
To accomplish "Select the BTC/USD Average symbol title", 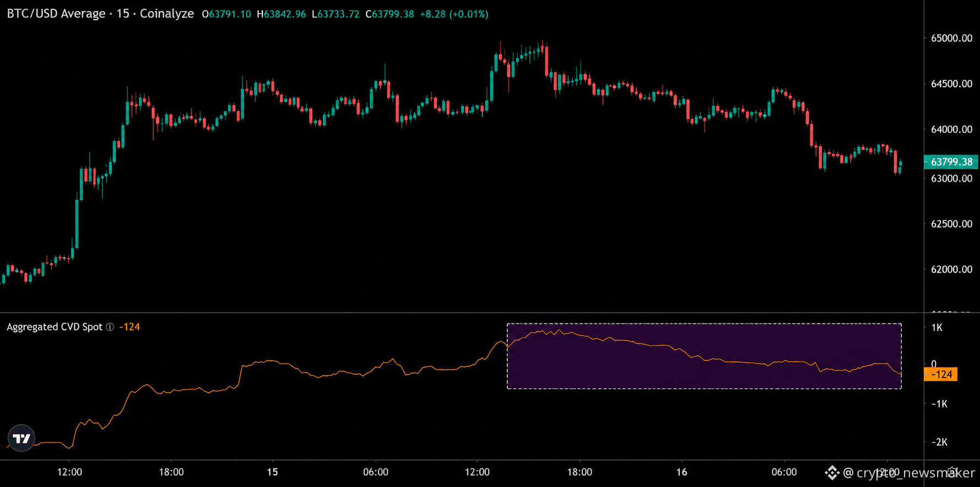I will (56, 14).
